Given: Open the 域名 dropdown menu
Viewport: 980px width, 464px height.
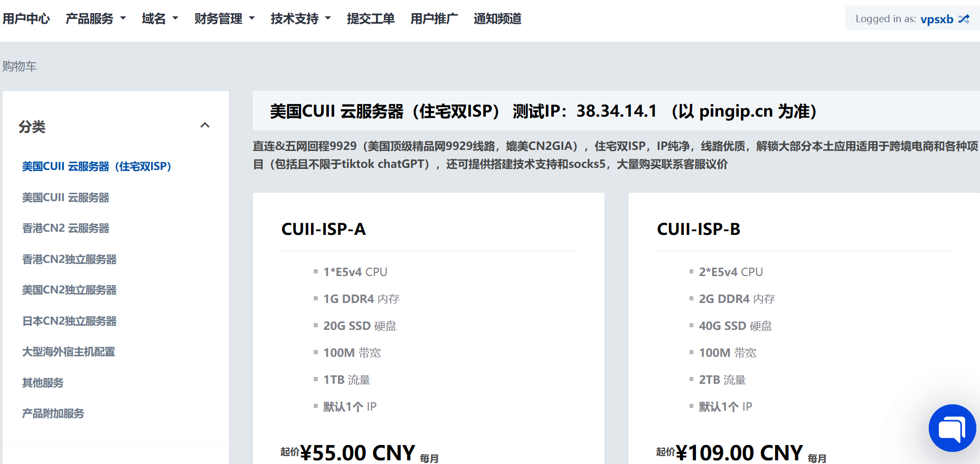Looking at the screenshot, I should (x=160, y=19).
